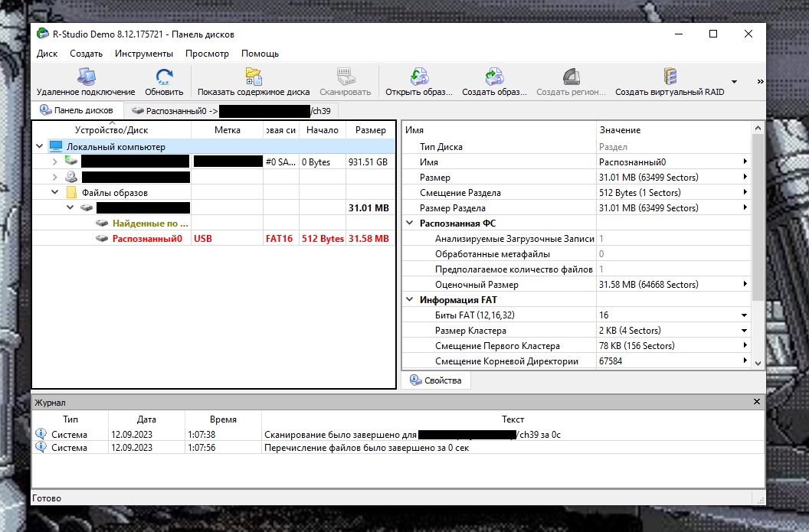Image resolution: width=809 pixels, height=532 pixels.
Task: Select the red Распознанный0 partition row
Action: tap(214, 239)
